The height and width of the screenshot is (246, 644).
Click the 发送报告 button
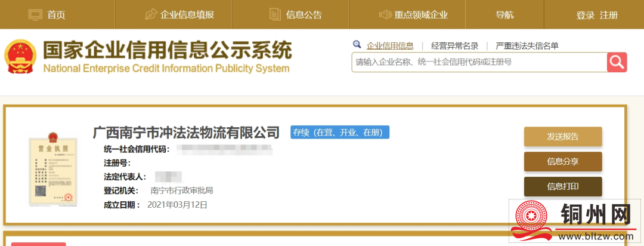[x=563, y=137]
